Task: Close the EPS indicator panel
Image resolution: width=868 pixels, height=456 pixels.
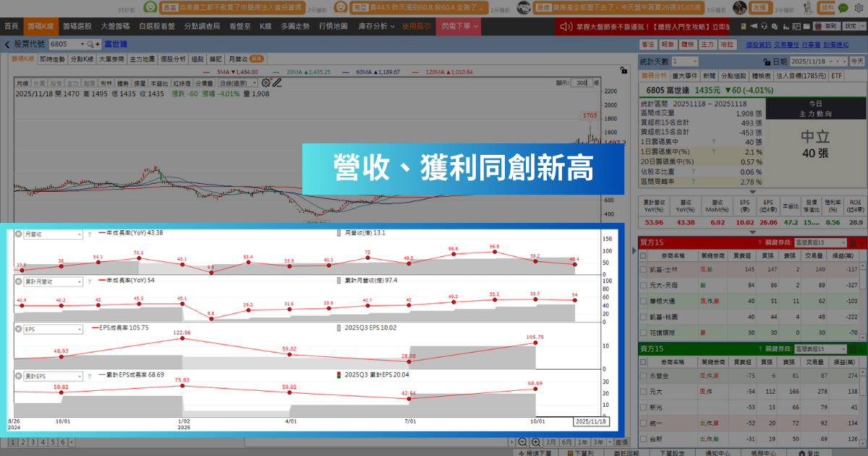Action: pos(19,329)
